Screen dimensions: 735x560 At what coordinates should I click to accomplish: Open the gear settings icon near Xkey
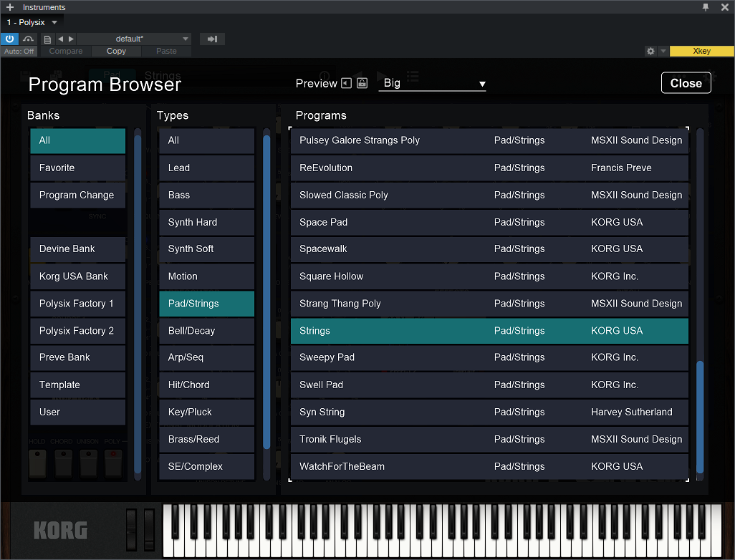coord(650,51)
